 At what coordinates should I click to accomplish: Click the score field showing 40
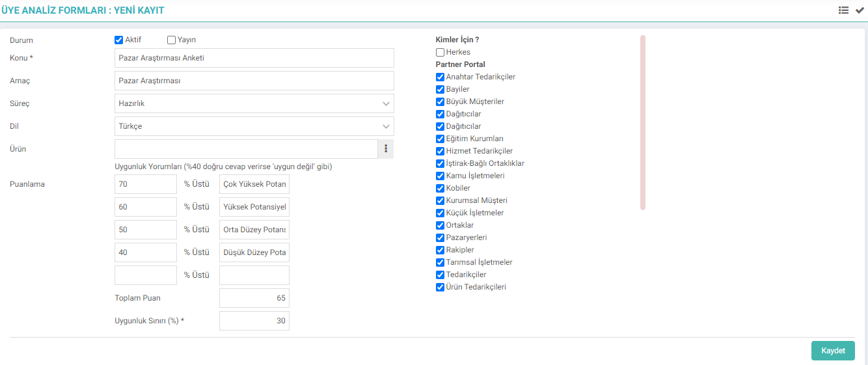point(146,252)
